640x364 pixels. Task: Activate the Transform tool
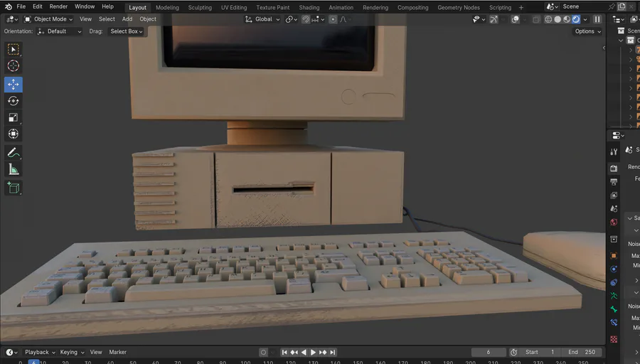14,134
